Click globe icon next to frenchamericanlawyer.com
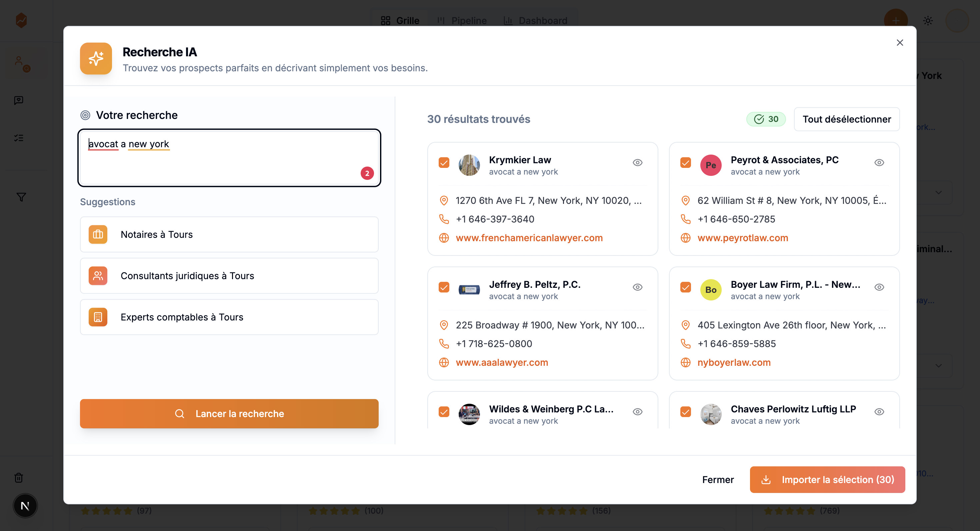 (444, 238)
